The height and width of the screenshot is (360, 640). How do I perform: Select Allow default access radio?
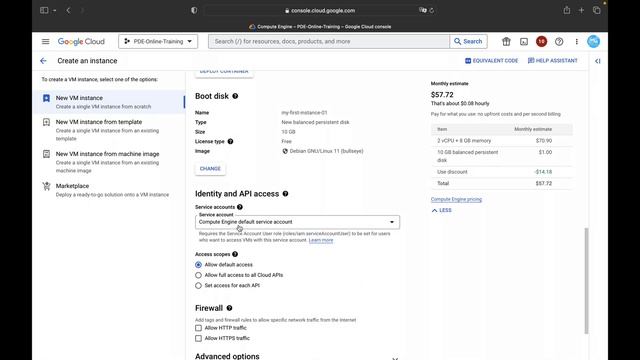click(198, 264)
